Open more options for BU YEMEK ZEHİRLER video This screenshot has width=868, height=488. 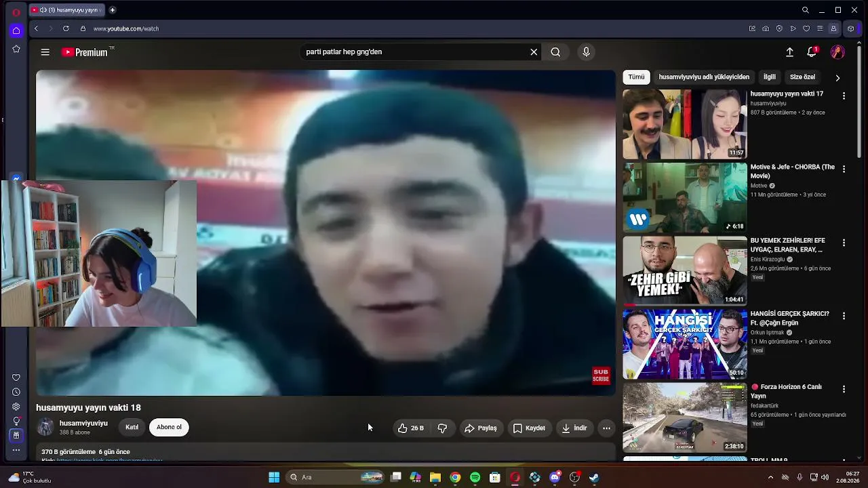tap(844, 243)
